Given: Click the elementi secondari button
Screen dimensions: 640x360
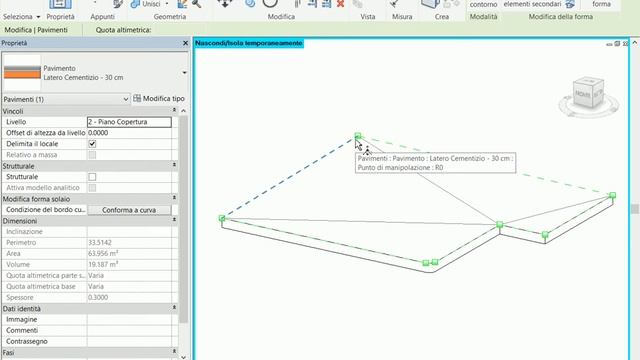Looking at the screenshot, I should point(533,4).
